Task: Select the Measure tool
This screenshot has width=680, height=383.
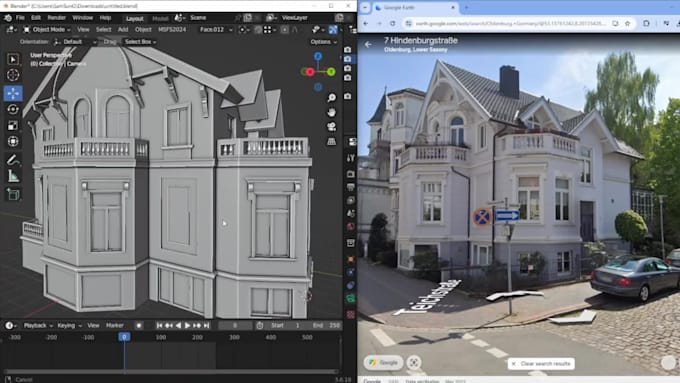Action: coord(13,176)
